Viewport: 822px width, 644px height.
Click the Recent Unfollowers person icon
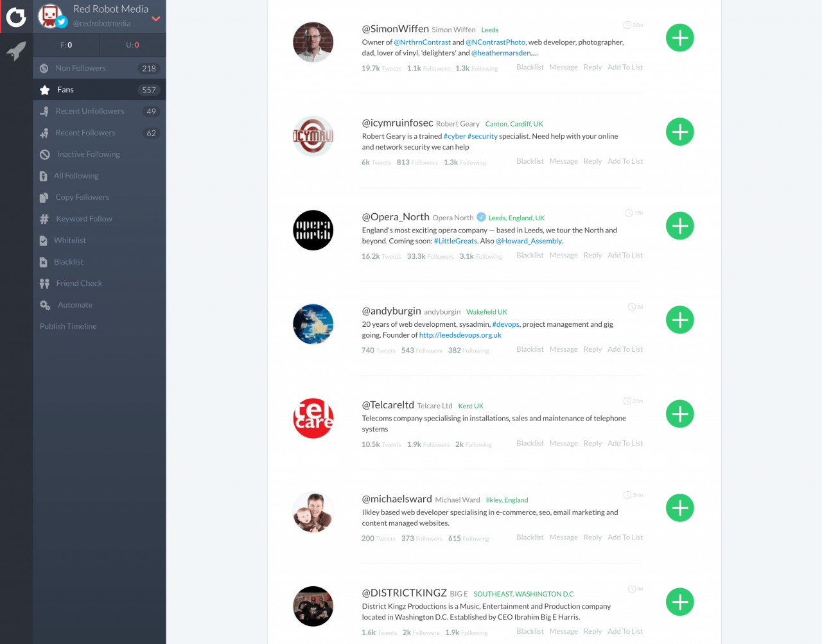point(44,112)
